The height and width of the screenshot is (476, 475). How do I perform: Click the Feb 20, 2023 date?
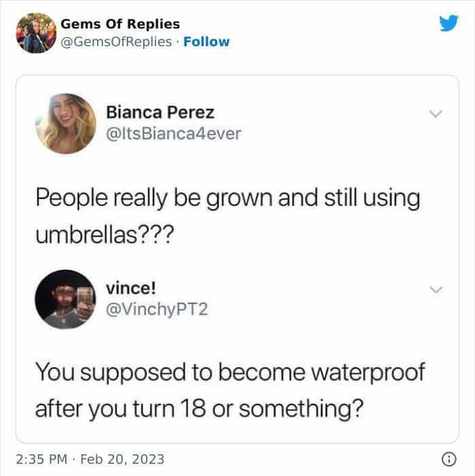(x=122, y=459)
